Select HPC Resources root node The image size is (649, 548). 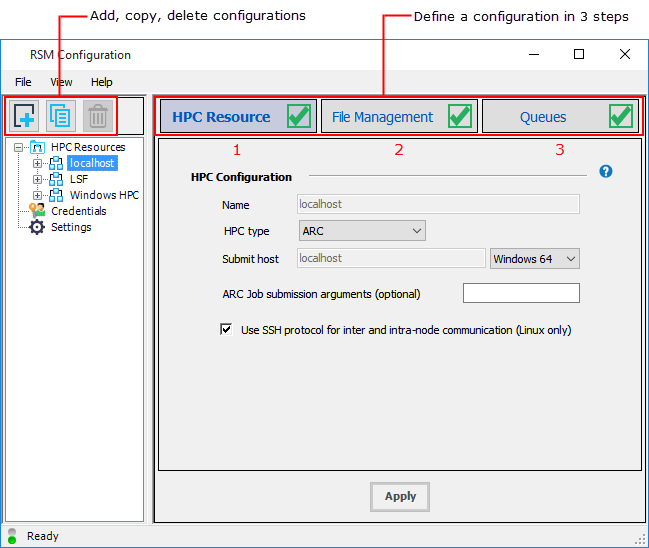(x=88, y=147)
